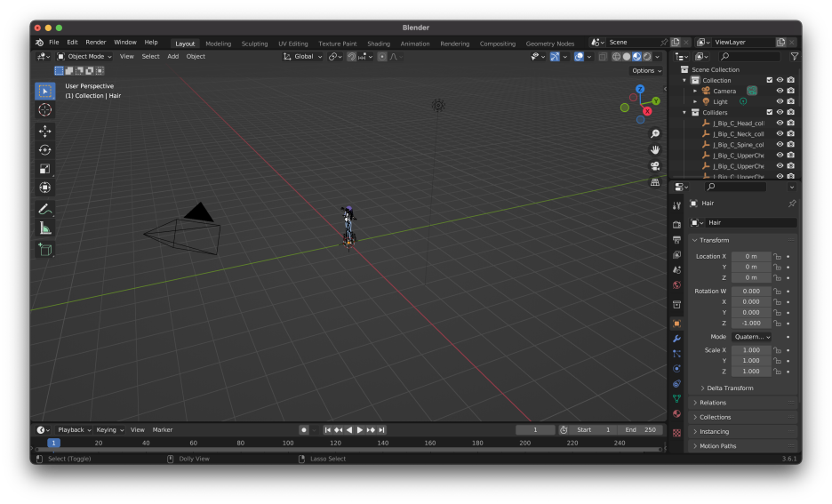Select the Transform tool
832x504 pixels.
(45, 188)
